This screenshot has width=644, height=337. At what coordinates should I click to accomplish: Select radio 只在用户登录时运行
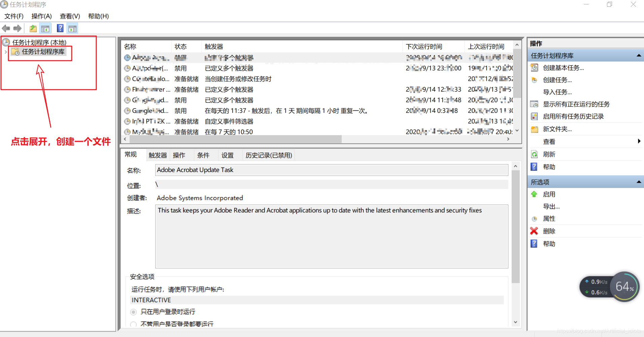(134, 312)
